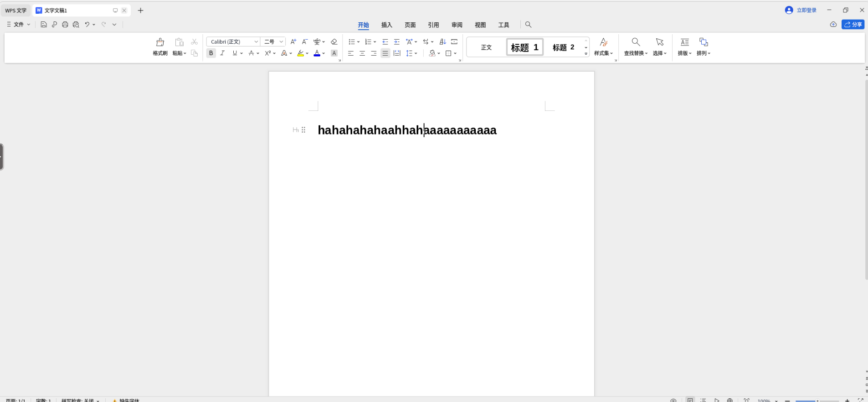Open the font size 二号 dropdown
868x402 pixels.
pyautogui.click(x=281, y=42)
